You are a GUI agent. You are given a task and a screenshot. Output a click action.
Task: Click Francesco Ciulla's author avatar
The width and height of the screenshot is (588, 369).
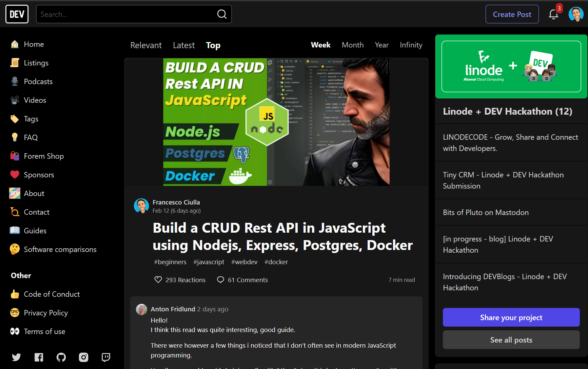141,206
